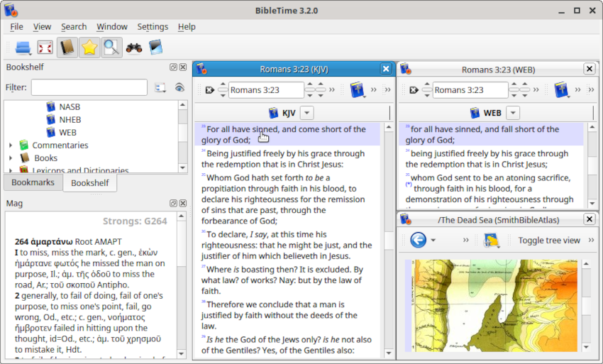Toggle hidden works with the eye icon
The height and width of the screenshot is (364, 603).
pos(179,88)
